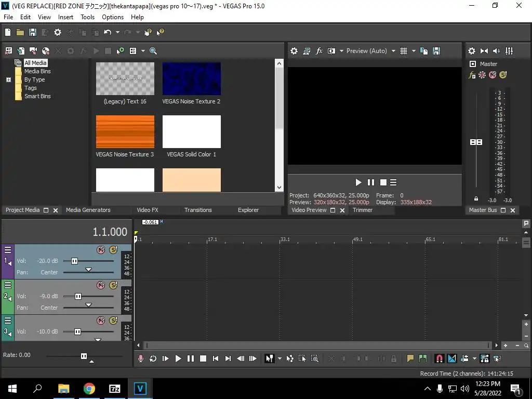This screenshot has height=399, width=532.
Task: Click the What's This help icon
Action: pos(160,32)
